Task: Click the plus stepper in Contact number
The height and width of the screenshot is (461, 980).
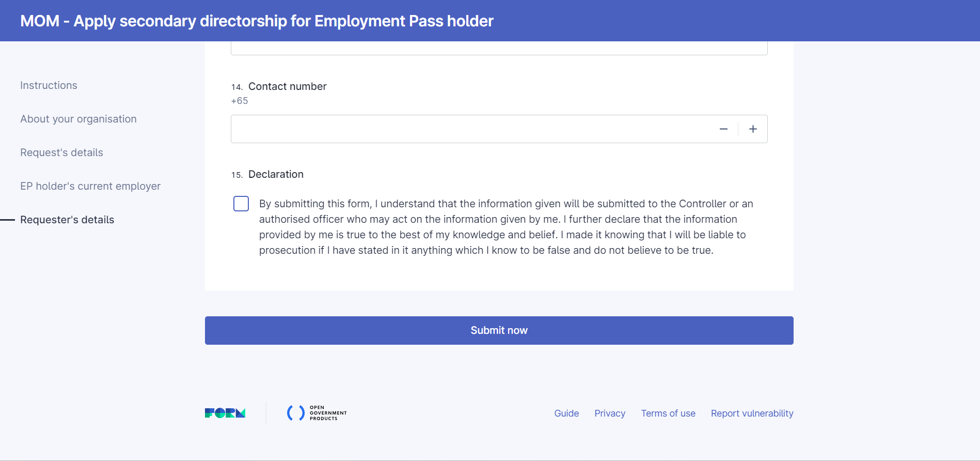Action: pos(753,129)
